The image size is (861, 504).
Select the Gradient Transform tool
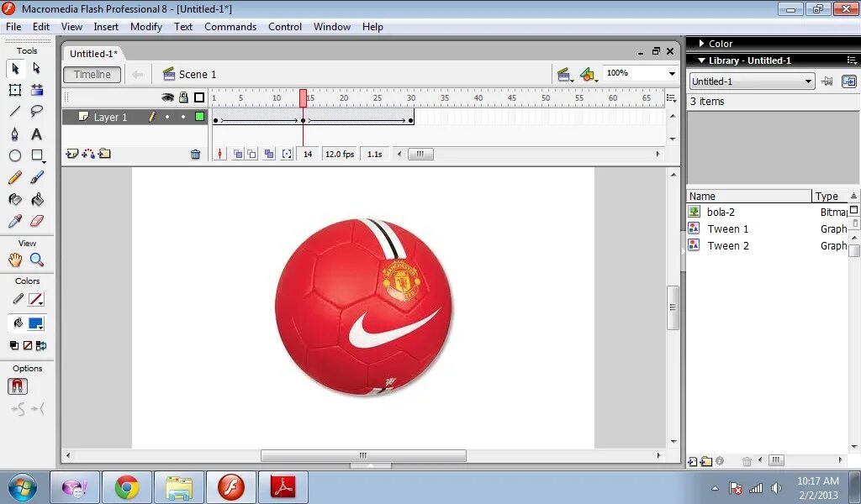pyautogui.click(x=36, y=90)
